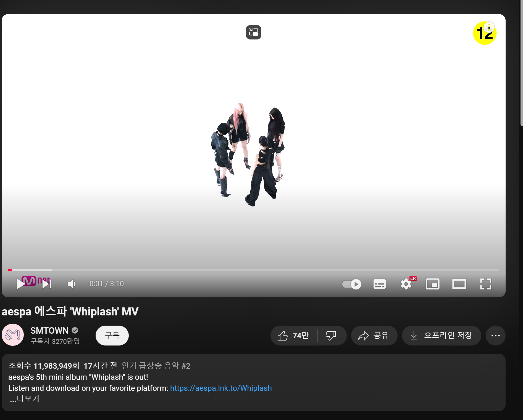The height and width of the screenshot is (420, 523).
Task: Enable miniplayer mode
Action: pos(433,284)
